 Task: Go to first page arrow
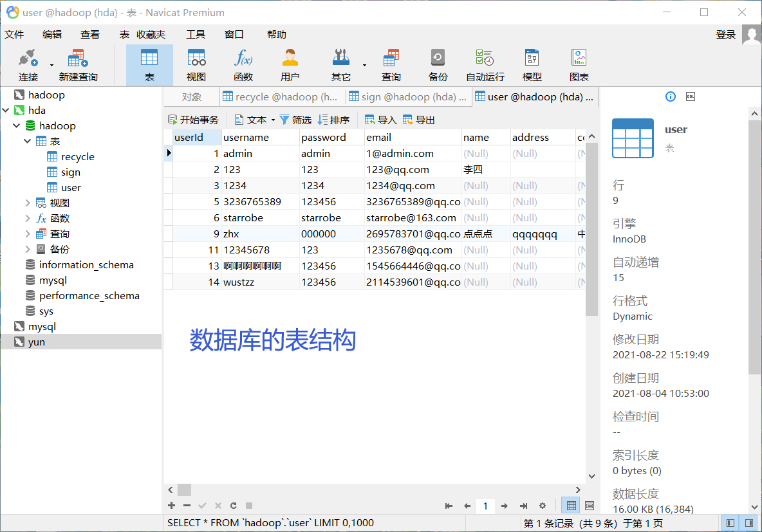449,506
